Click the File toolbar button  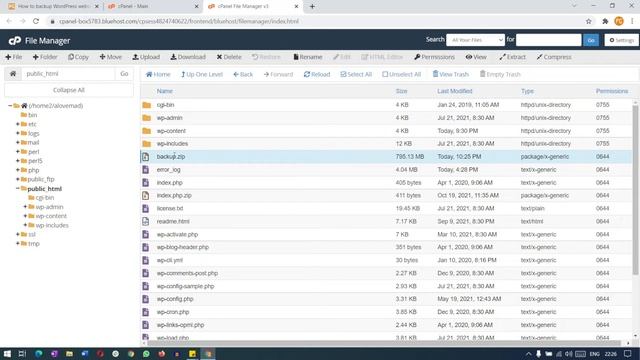(x=13, y=57)
